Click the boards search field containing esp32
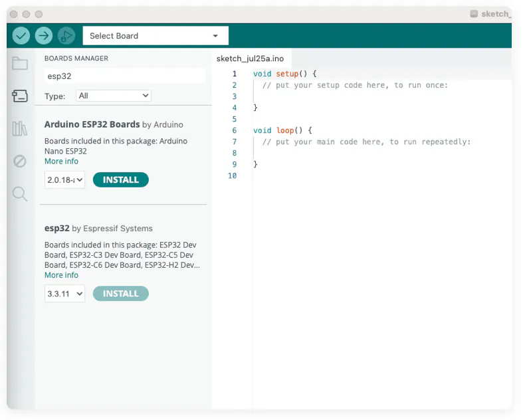This screenshot has width=525, height=420. (125, 76)
